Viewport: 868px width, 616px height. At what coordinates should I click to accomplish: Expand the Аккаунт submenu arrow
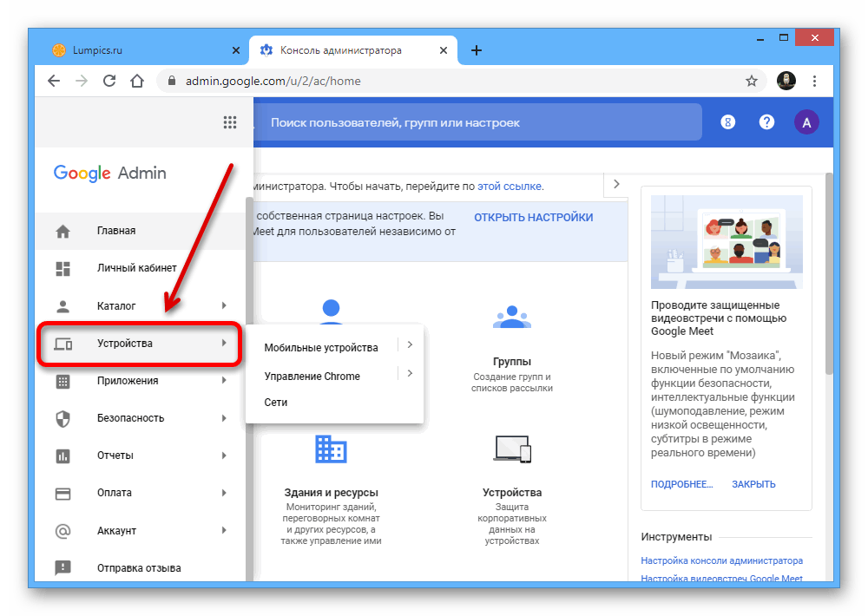(224, 530)
